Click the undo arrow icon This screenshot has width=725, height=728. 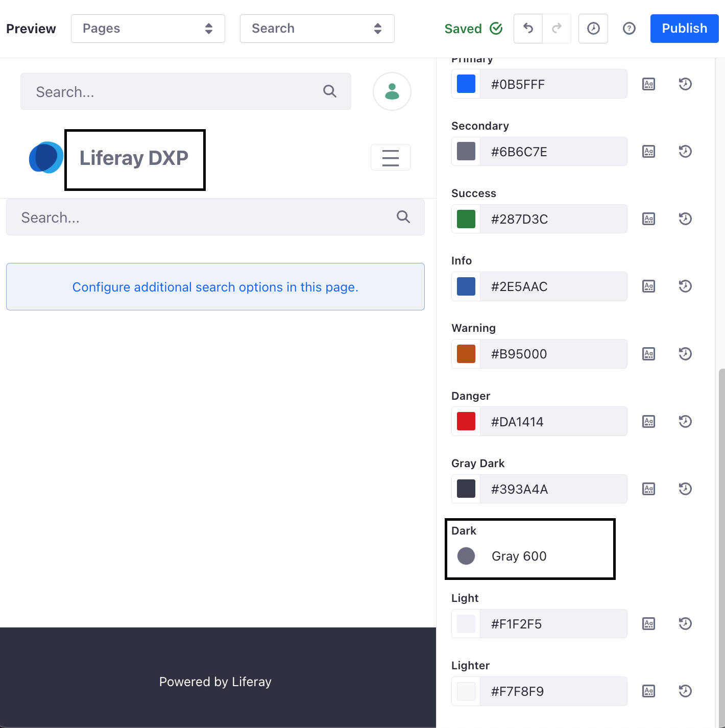tap(528, 29)
